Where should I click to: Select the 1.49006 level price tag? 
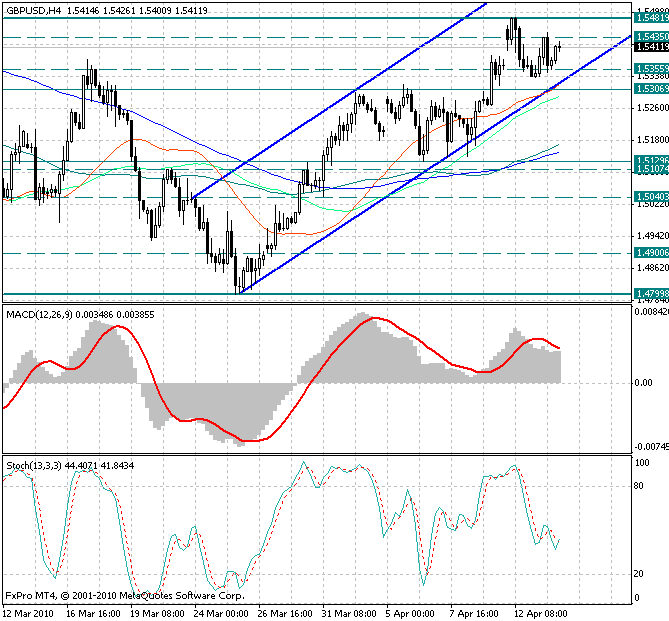(x=650, y=253)
